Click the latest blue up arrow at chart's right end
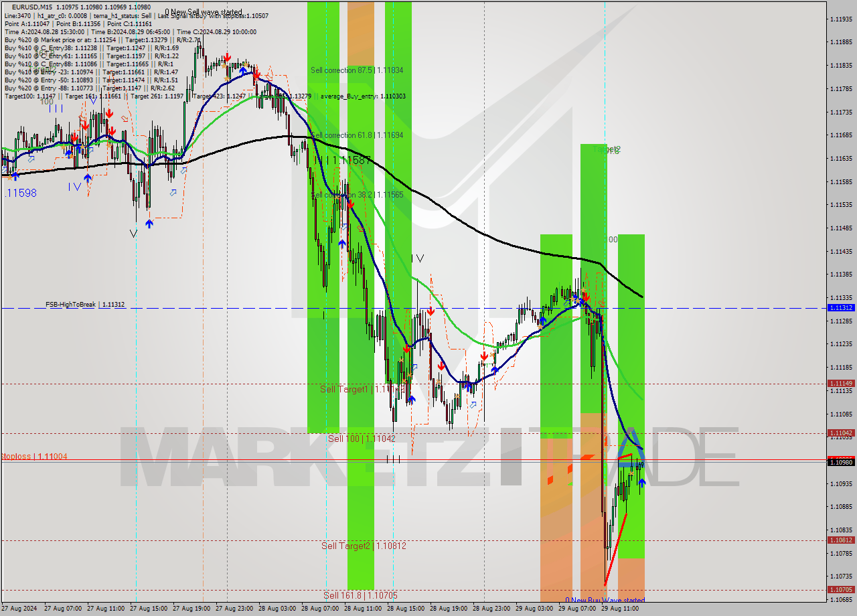The image size is (857, 616). coord(642,483)
